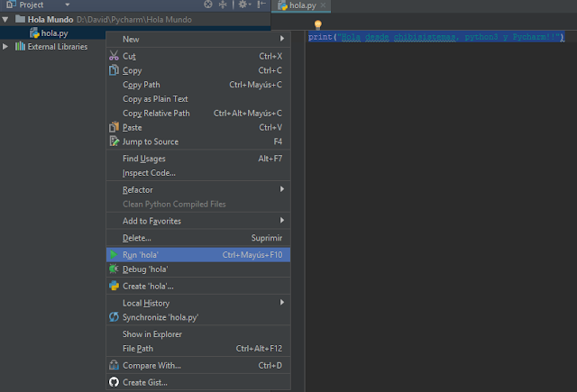Click the yellow intention lightbulb in editor
This screenshot has width=577, height=392.
coord(317,25)
